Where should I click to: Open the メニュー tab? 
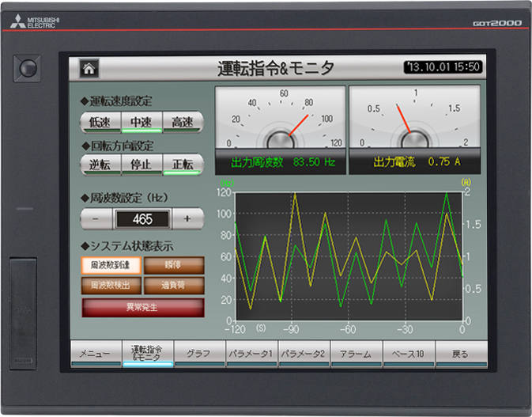point(94,354)
